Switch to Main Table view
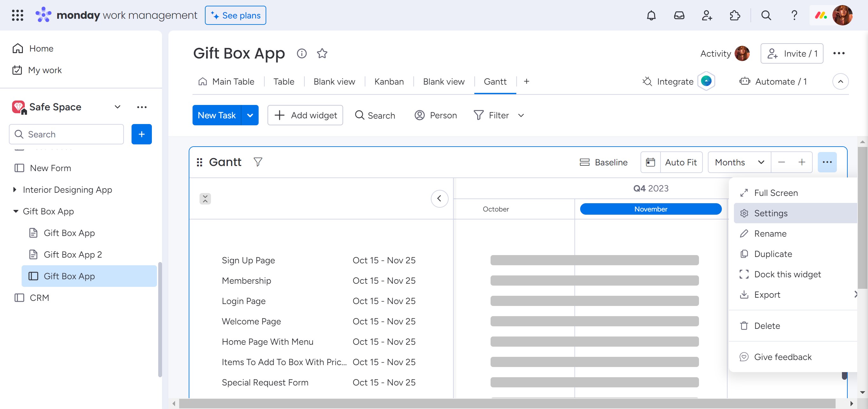The height and width of the screenshot is (409, 868). click(x=226, y=82)
